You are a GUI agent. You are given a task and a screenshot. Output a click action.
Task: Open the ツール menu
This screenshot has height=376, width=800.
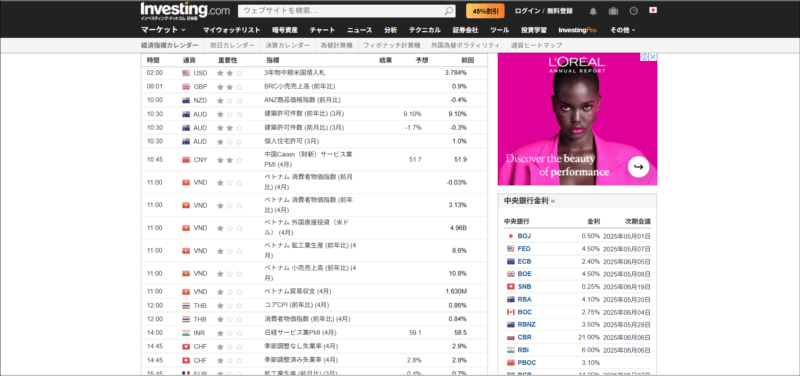pyautogui.click(x=499, y=30)
